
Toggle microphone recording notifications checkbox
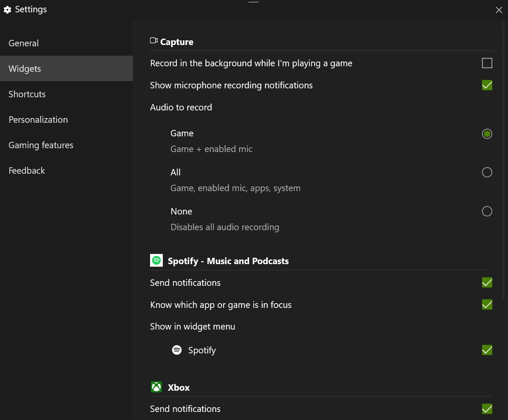coord(487,85)
